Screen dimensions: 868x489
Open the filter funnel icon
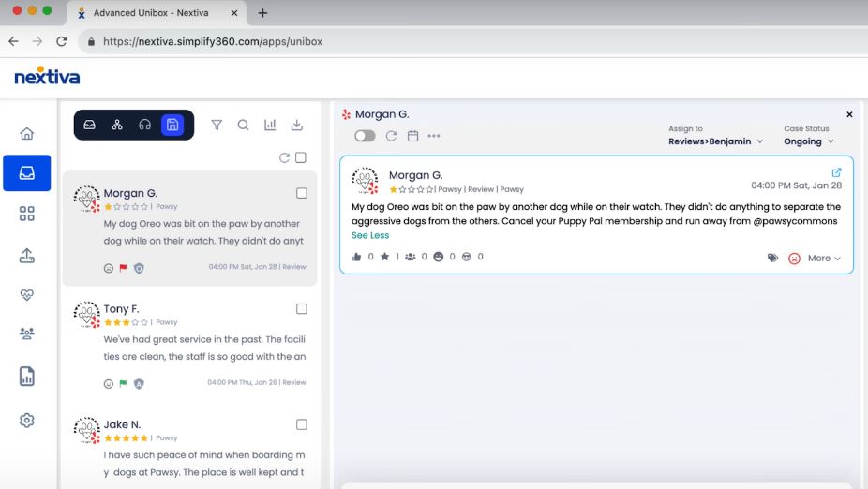(217, 125)
